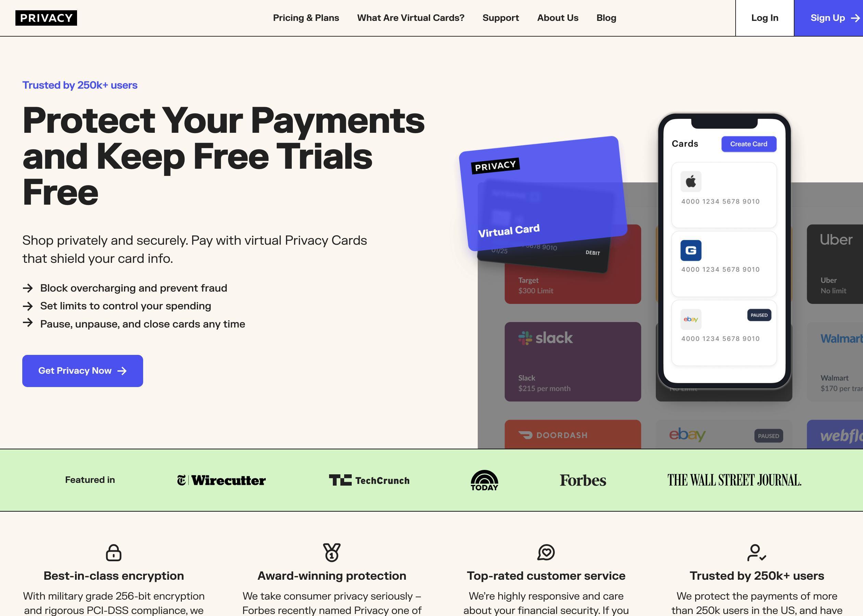Image resolution: width=863 pixels, height=616 pixels.
Task: Click the Log In link
Action: 765,18
